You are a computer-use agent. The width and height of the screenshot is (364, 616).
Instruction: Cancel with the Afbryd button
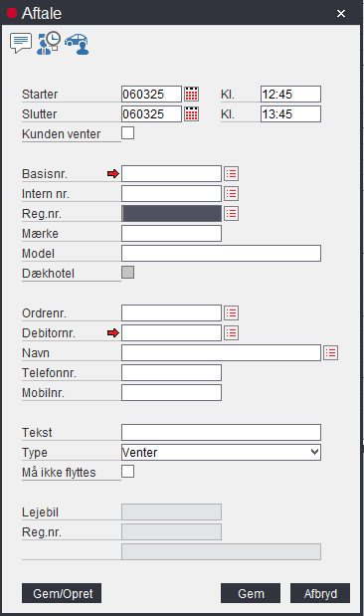click(x=320, y=593)
